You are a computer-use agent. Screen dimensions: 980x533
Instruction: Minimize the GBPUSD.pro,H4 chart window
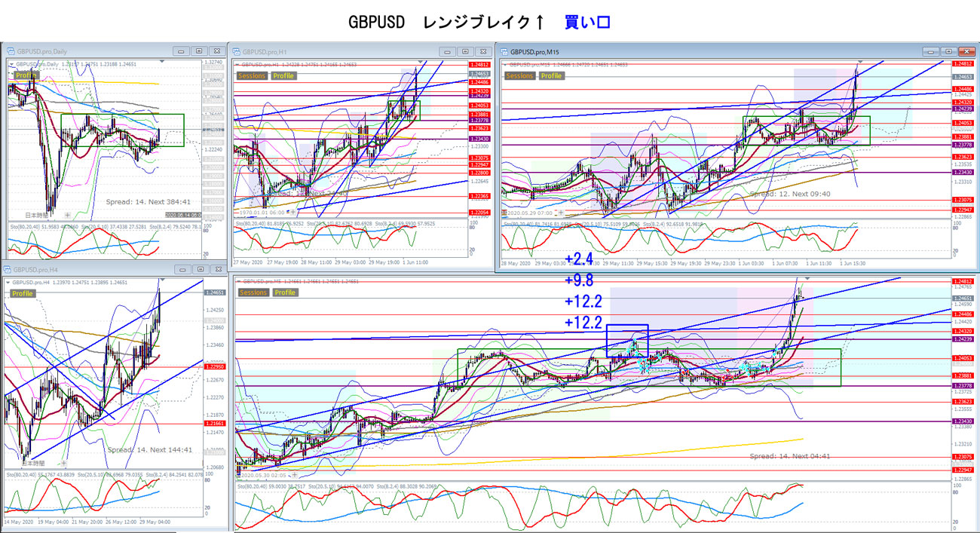(182, 269)
